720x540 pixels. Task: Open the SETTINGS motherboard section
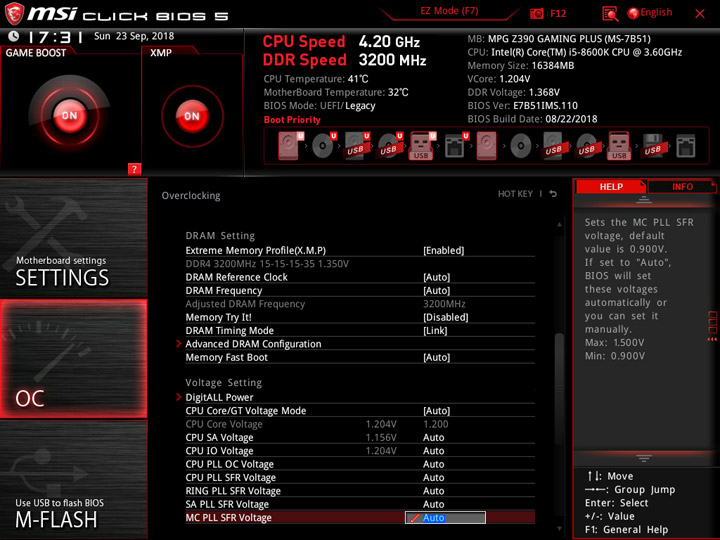point(73,238)
